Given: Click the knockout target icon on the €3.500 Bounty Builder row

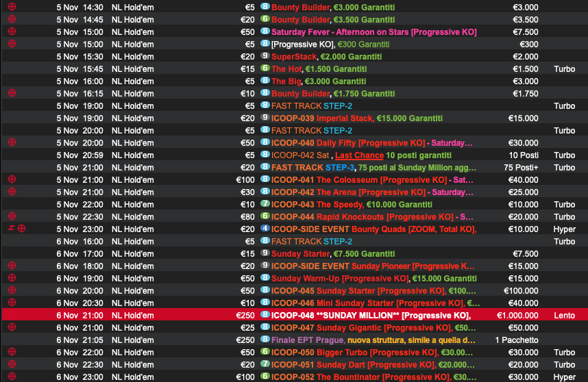Looking at the screenshot, I should click(x=12, y=19).
